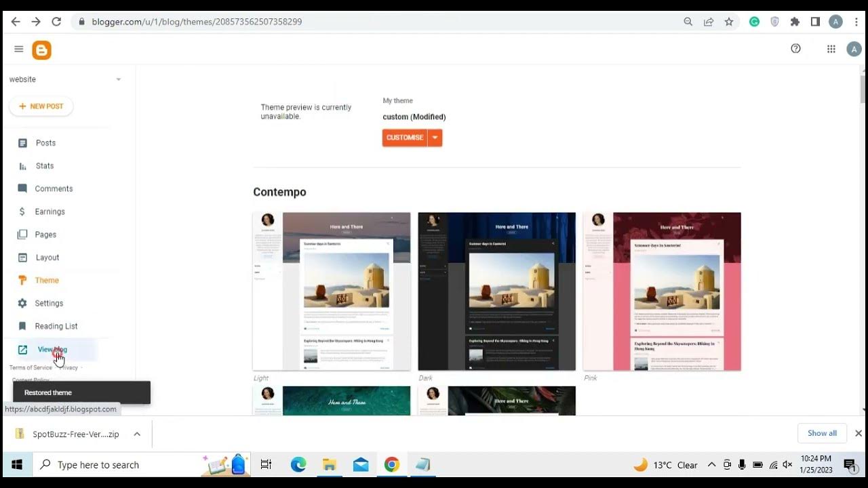Image resolution: width=868 pixels, height=488 pixels.
Task: Open the Blogger hamburger menu
Action: tap(18, 49)
